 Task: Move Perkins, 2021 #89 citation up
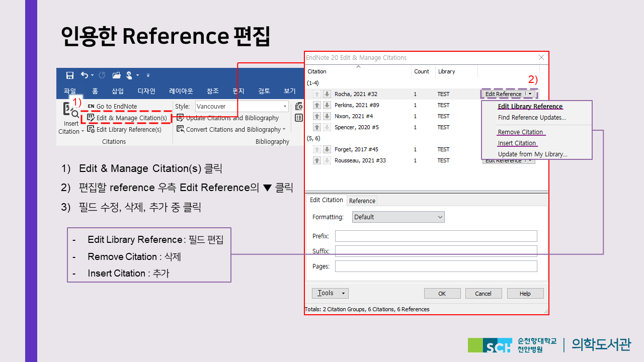[x=317, y=105]
